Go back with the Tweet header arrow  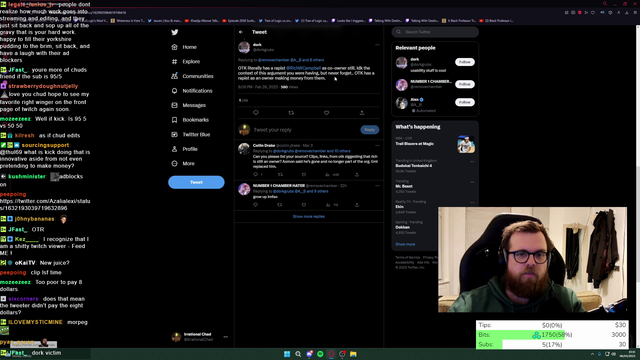241,32
